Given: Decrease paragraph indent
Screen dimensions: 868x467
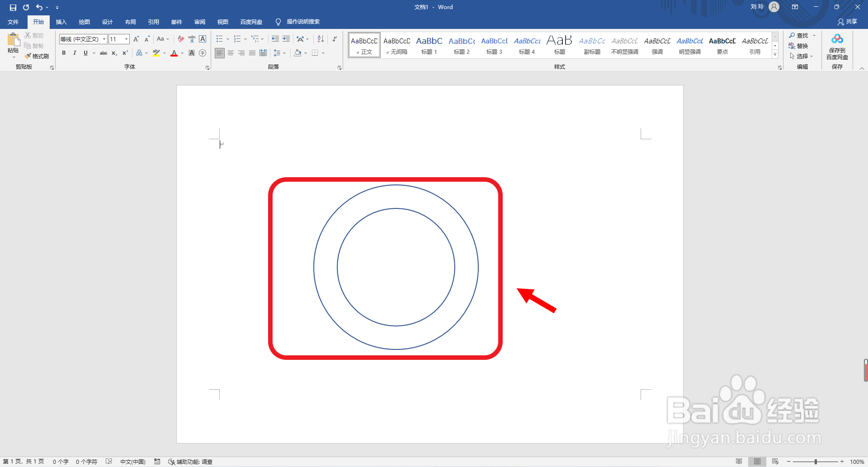Looking at the screenshot, I should click(x=275, y=39).
